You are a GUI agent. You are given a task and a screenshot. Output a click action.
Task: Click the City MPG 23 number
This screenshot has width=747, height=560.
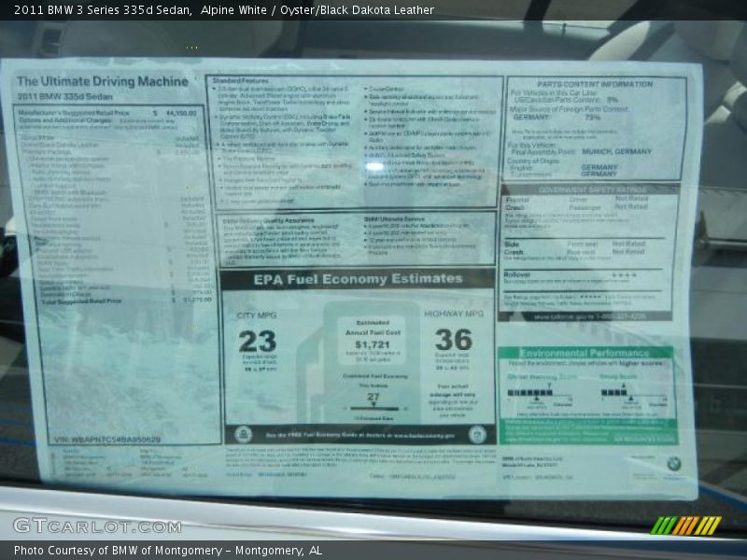coord(257,342)
